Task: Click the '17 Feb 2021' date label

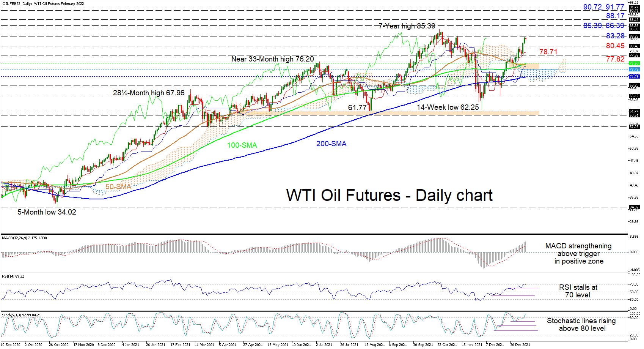Action: tap(180, 345)
